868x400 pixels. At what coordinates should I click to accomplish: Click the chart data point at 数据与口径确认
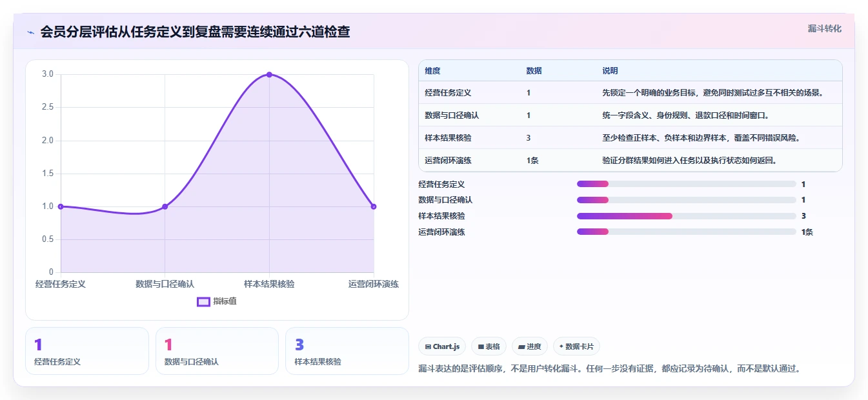click(x=165, y=206)
